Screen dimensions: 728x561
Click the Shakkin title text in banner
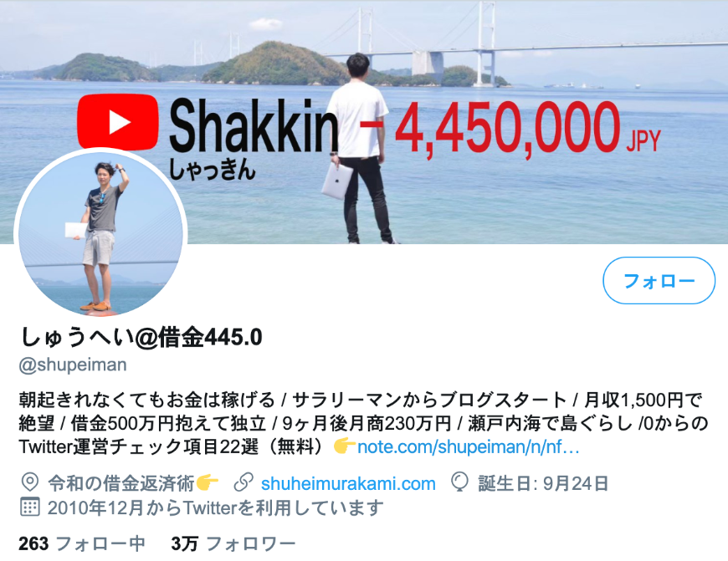click(x=253, y=125)
